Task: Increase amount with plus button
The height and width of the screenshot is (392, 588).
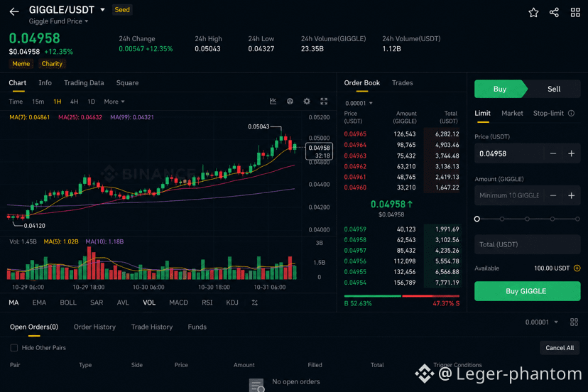Action: pos(571,195)
